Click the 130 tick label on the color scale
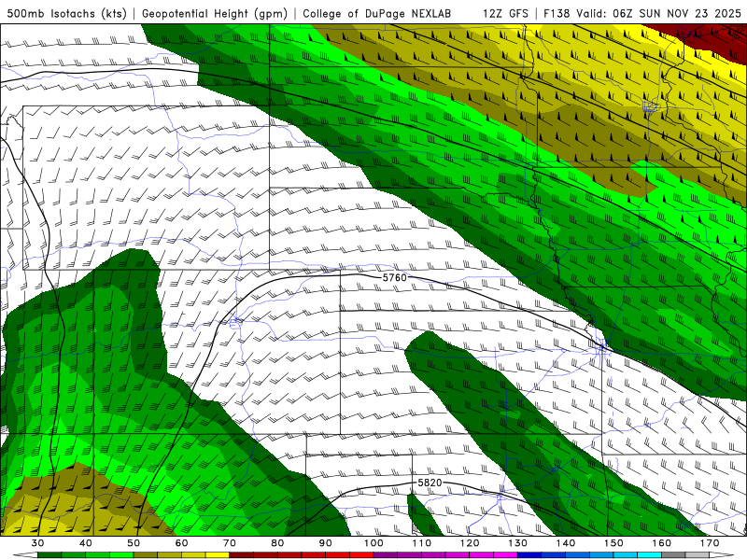 click(x=518, y=543)
